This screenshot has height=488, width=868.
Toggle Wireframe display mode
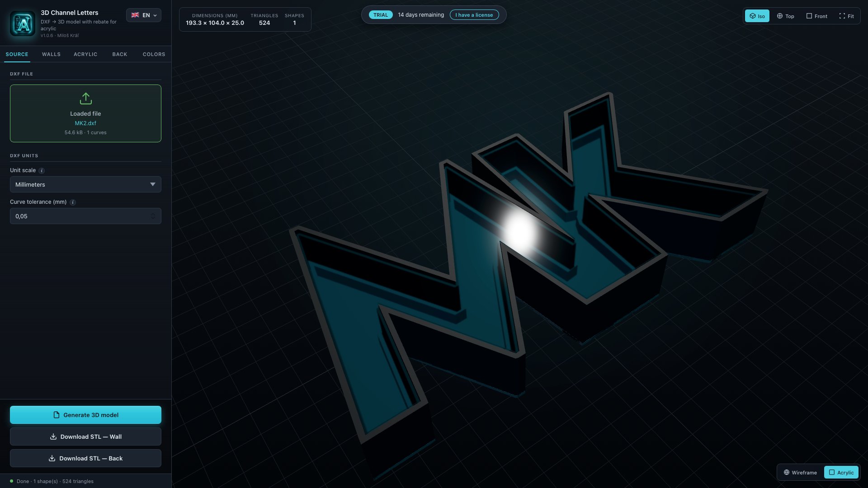tap(800, 473)
